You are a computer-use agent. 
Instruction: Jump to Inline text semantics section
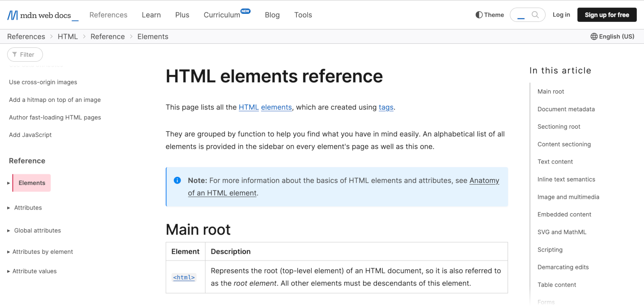pos(566,179)
